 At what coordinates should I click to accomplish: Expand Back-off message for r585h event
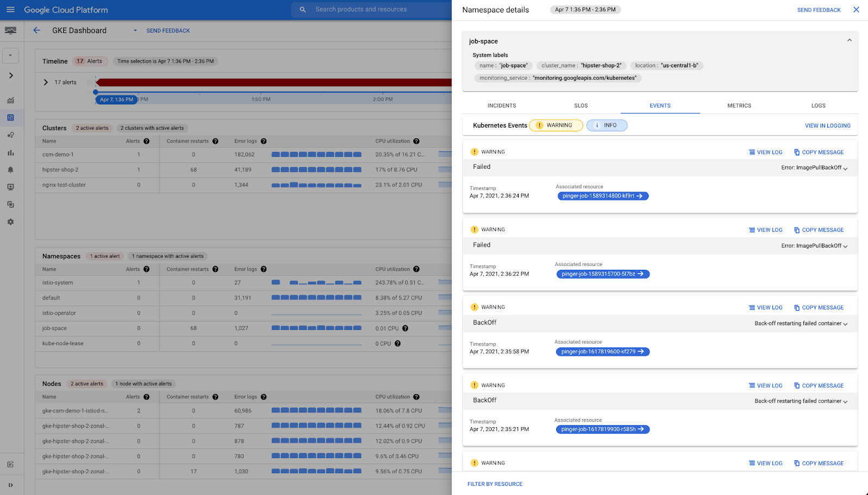click(845, 402)
